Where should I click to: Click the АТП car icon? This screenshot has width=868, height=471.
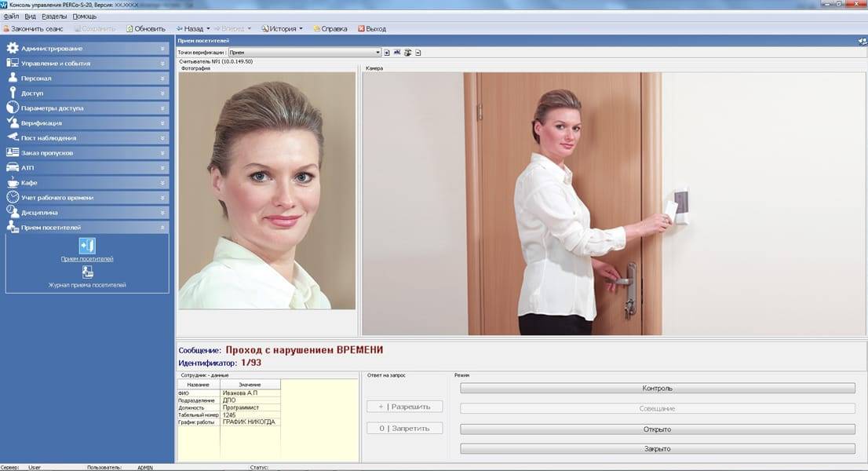[x=13, y=167]
